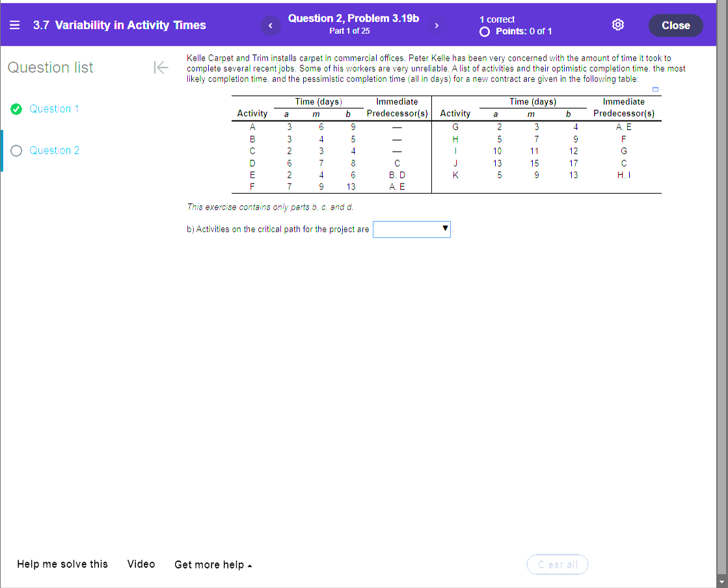The image size is (728, 588).
Task: Click Activity A row label
Action: (252, 127)
